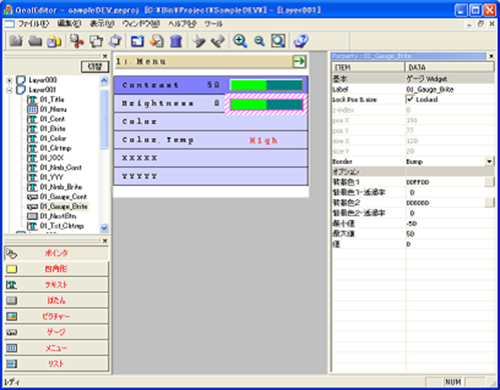The image size is (500, 390).
Task: Click the Save floppy disk toolbar icon
Action: coord(54,41)
